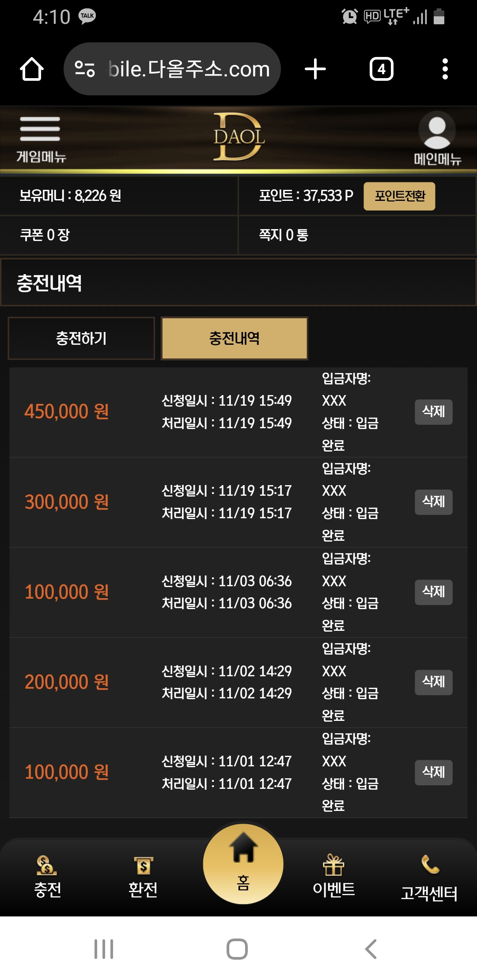
Task: Tap the browser home icon
Action: tap(32, 69)
